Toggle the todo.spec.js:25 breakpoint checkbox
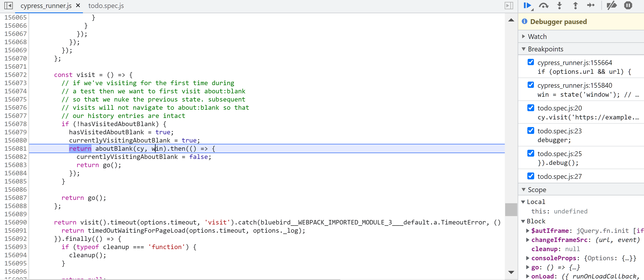The width and height of the screenshot is (644, 280). click(x=531, y=153)
